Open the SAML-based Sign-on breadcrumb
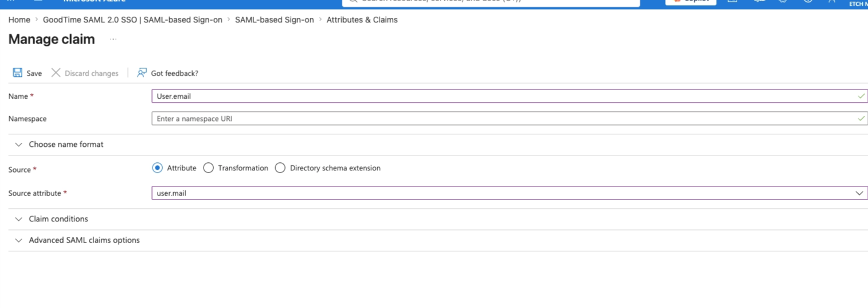The image size is (868, 308). click(x=274, y=20)
